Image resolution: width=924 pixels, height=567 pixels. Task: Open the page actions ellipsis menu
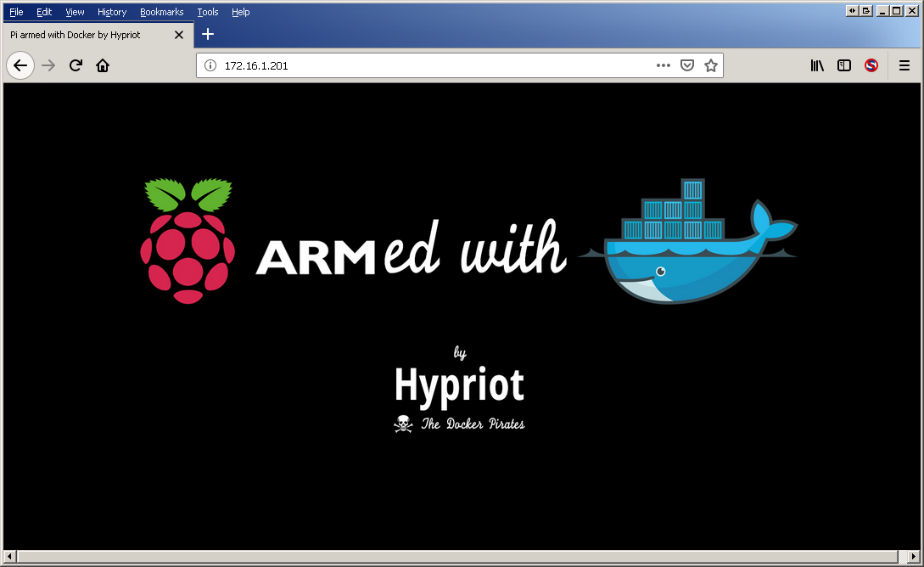click(664, 65)
